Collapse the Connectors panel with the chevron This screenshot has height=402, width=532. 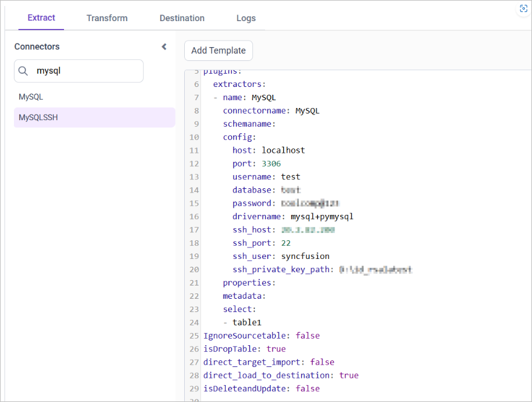pyautogui.click(x=164, y=46)
